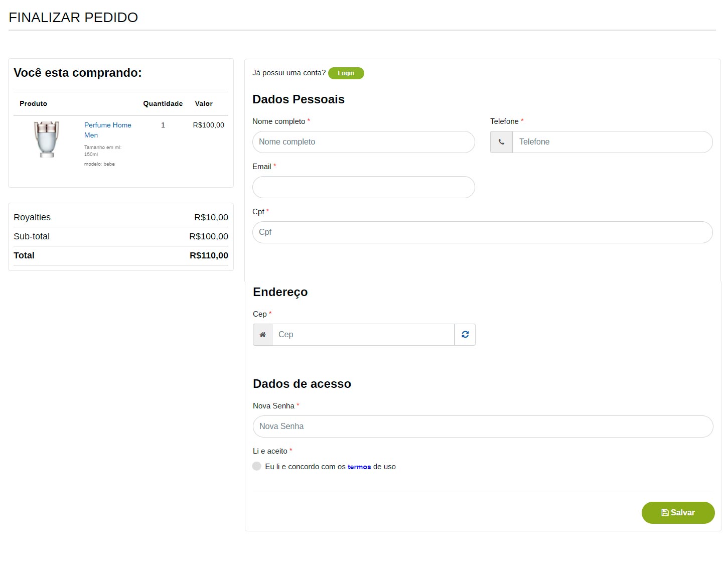The image size is (728, 572).
Task: Click the Valor column header
Action: (x=204, y=103)
